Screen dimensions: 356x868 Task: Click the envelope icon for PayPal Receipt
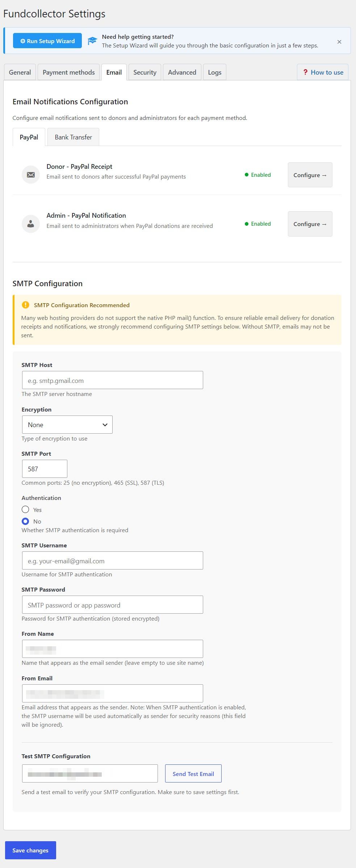click(x=31, y=175)
